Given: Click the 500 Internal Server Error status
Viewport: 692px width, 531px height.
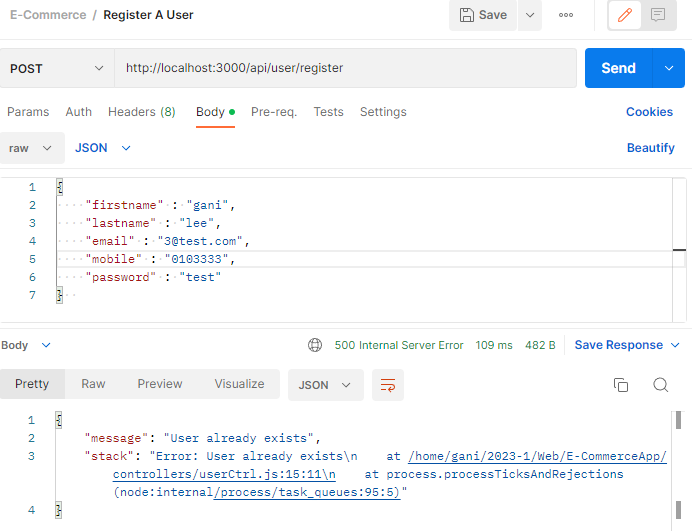Looking at the screenshot, I should (399, 345).
